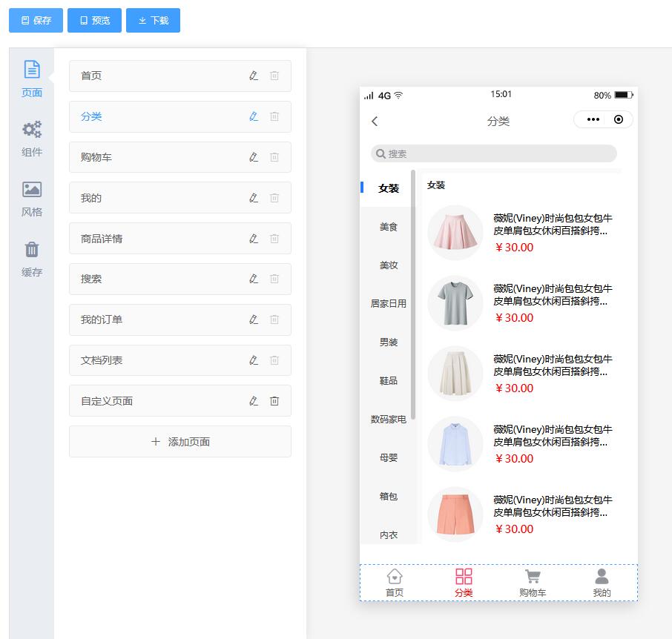Viewport: 672px width, 639px height.
Task: Select the 美食 category in preview sidebar
Action: pos(388,227)
